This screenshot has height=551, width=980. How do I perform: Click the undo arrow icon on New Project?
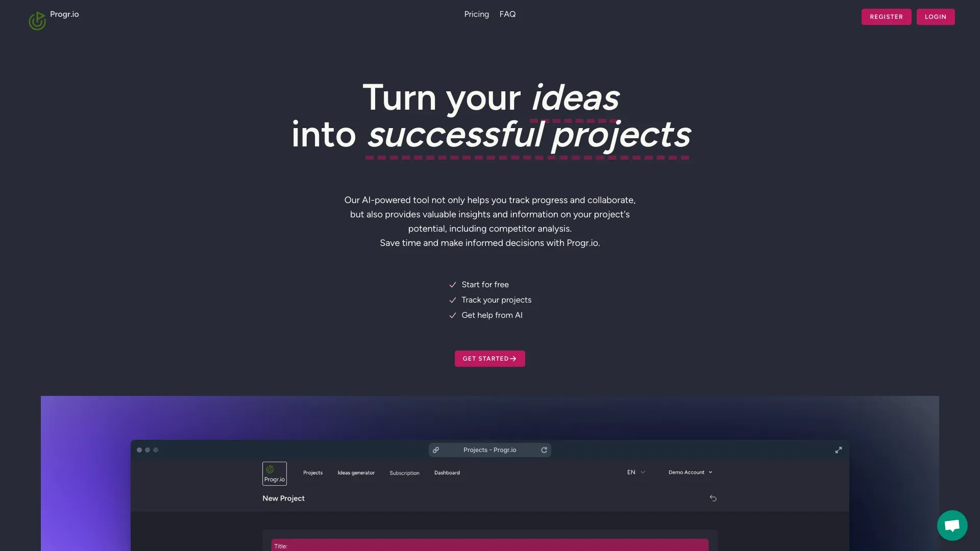pyautogui.click(x=713, y=498)
